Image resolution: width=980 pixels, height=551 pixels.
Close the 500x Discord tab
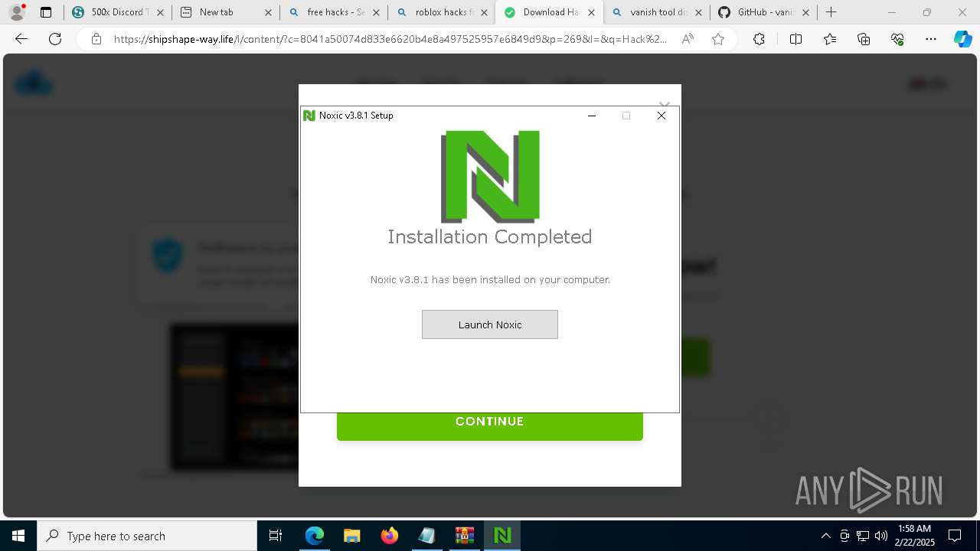click(159, 12)
